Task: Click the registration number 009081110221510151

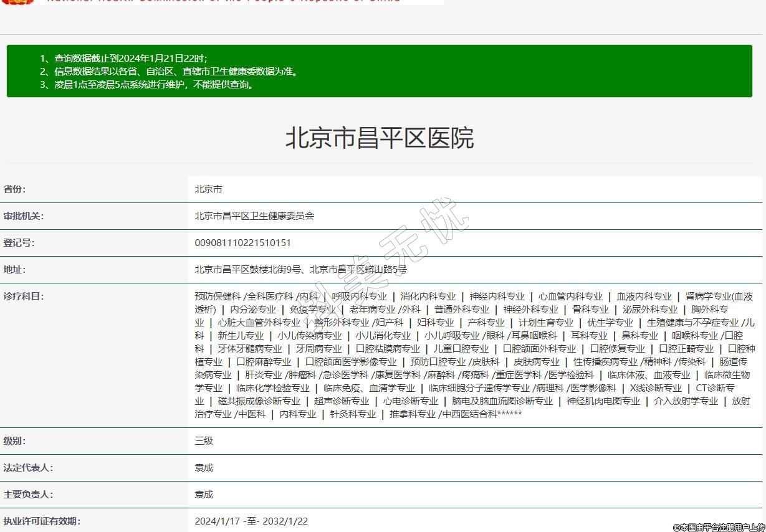Action: (x=242, y=243)
